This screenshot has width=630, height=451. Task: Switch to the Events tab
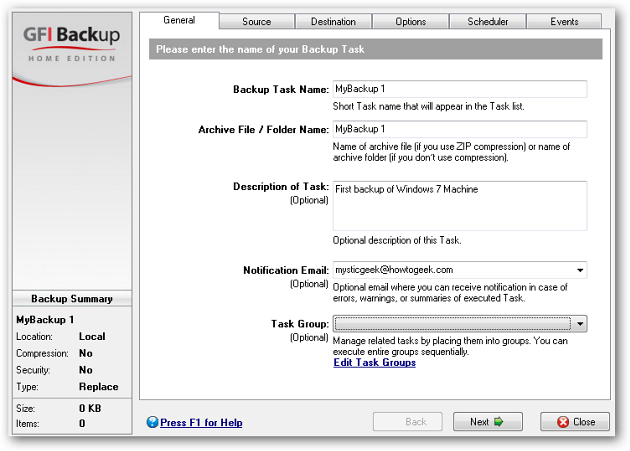564,22
